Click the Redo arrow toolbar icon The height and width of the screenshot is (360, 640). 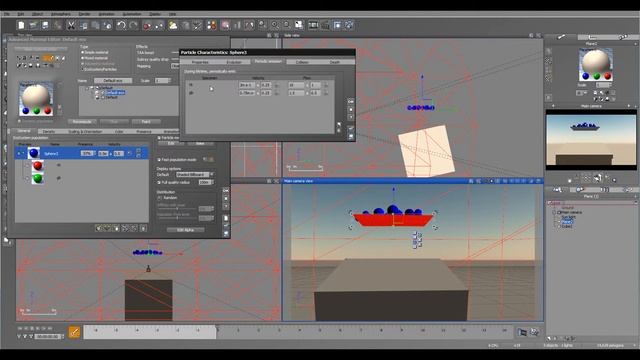[x=133, y=25]
